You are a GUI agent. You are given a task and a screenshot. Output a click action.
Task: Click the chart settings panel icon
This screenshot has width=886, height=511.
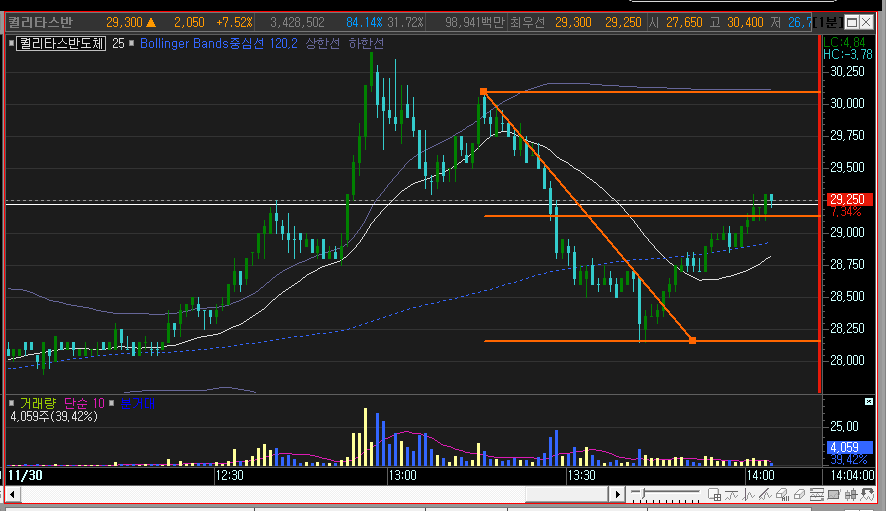pos(816,495)
